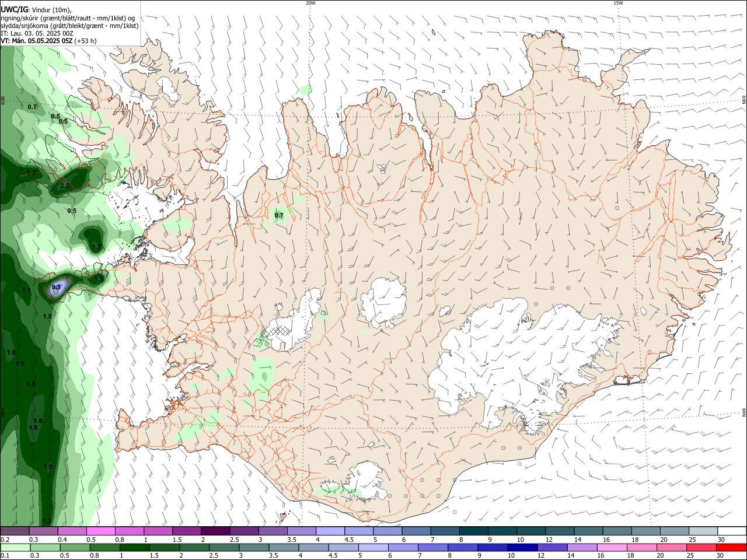Image resolution: width=747 pixels, height=560 pixels.
Task: Click the 2.2 precipitation value offshore
Action: point(65,186)
